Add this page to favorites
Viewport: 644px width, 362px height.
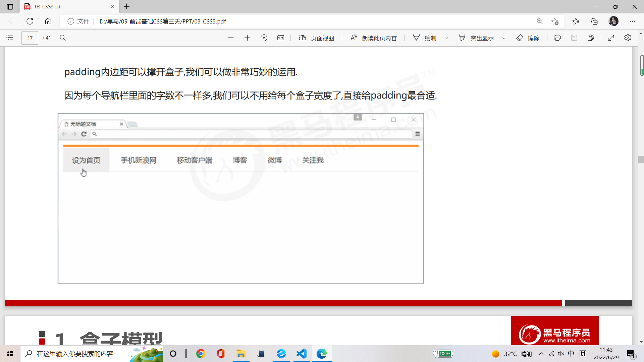pos(555,21)
